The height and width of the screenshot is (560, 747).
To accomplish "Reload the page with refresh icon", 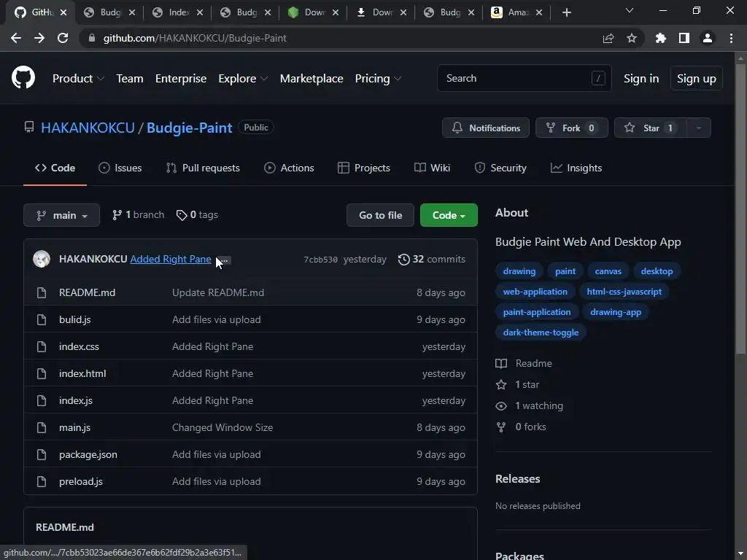I will [63, 38].
